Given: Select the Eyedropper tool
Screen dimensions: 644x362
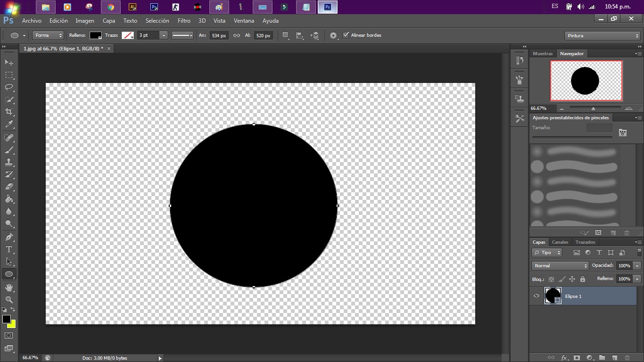Looking at the screenshot, I should 9,124.
